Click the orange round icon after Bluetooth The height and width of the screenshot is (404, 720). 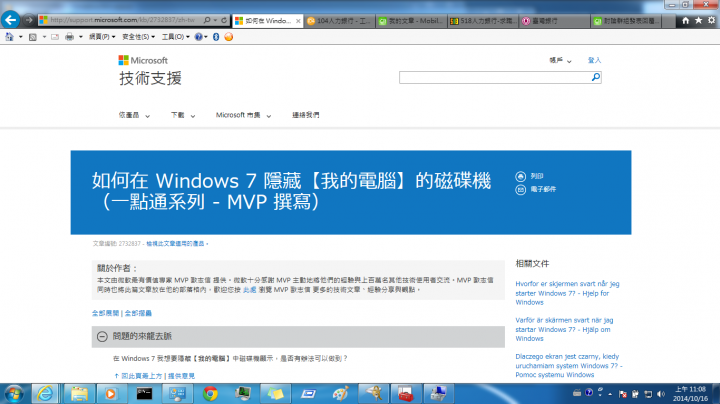click(x=229, y=37)
